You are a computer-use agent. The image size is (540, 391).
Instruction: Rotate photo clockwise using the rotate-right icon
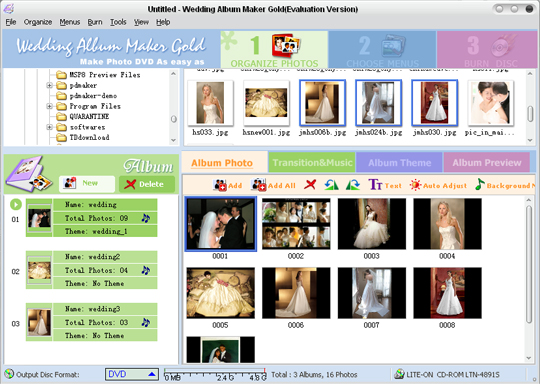[353, 185]
